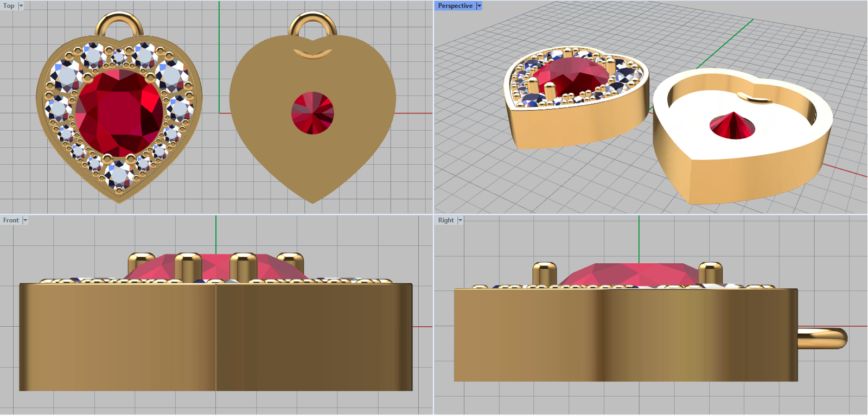The height and width of the screenshot is (419, 868).
Task: Click the Top viewport title label
Action: [9, 6]
